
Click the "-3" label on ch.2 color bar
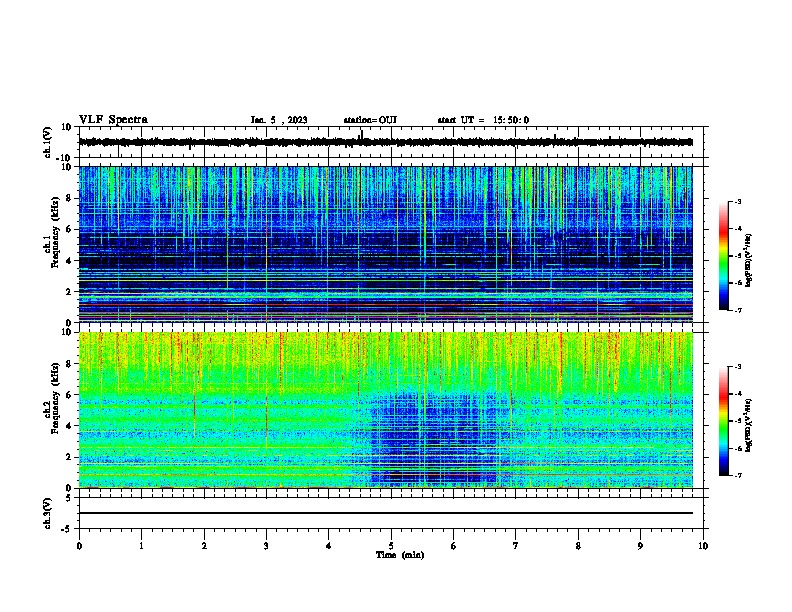click(x=737, y=367)
